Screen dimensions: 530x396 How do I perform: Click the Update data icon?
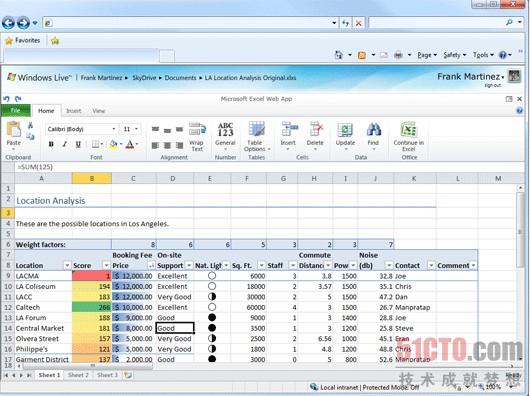pos(345,130)
